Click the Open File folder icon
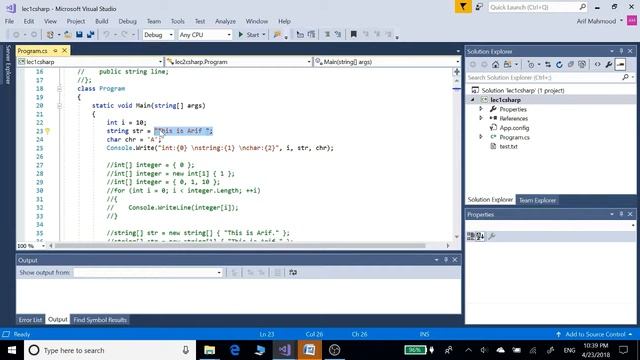The width and height of the screenshot is (640, 360). [x=68, y=35]
